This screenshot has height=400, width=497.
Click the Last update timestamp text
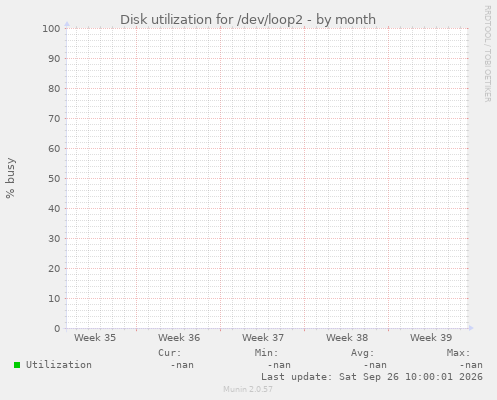pyautogui.click(x=372, y=377)
